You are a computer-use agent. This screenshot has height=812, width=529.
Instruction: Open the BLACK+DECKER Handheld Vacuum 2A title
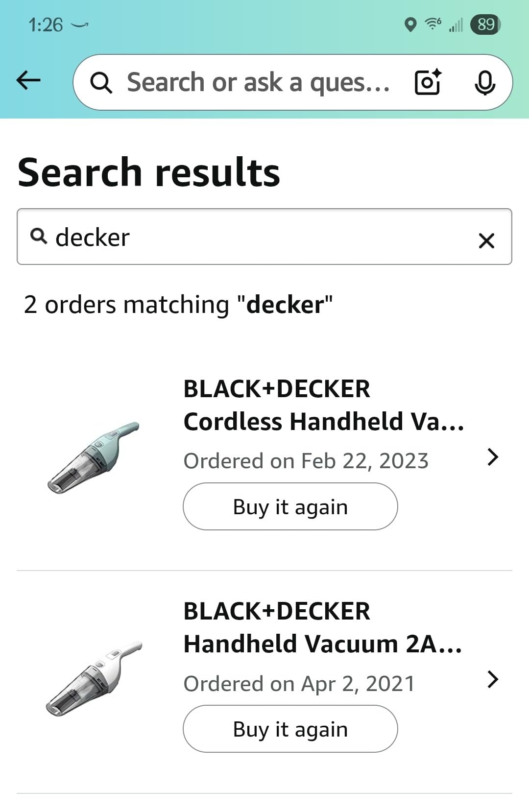pyautogui.click(x=323, y=627)
